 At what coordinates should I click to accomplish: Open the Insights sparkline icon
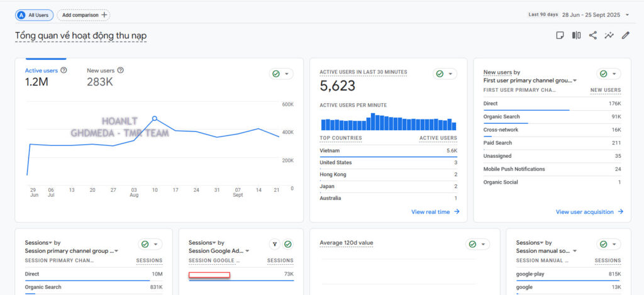pyautogui.click(x=609, y=35)
